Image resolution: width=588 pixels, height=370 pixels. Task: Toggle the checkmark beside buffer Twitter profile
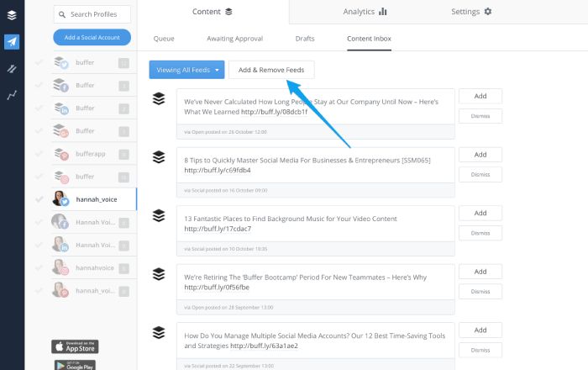coord(39,62)
